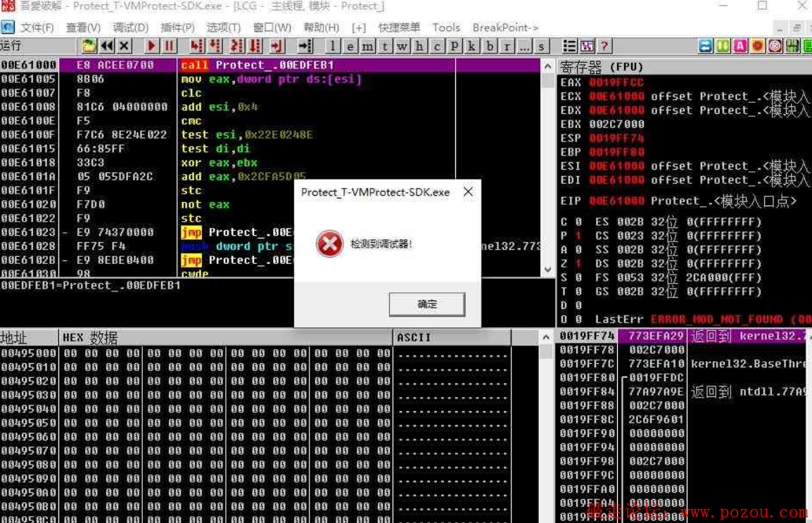Image resolution: width=812 pixels, height=523 pixels.
Task: Open Threads window with the 't' button
Action: click(385, 46)
